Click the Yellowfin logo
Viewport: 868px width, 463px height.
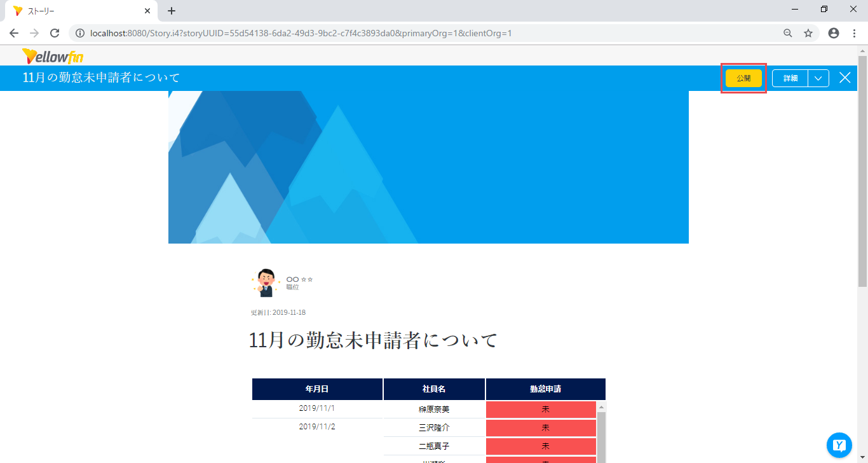(x=53, y=56)
